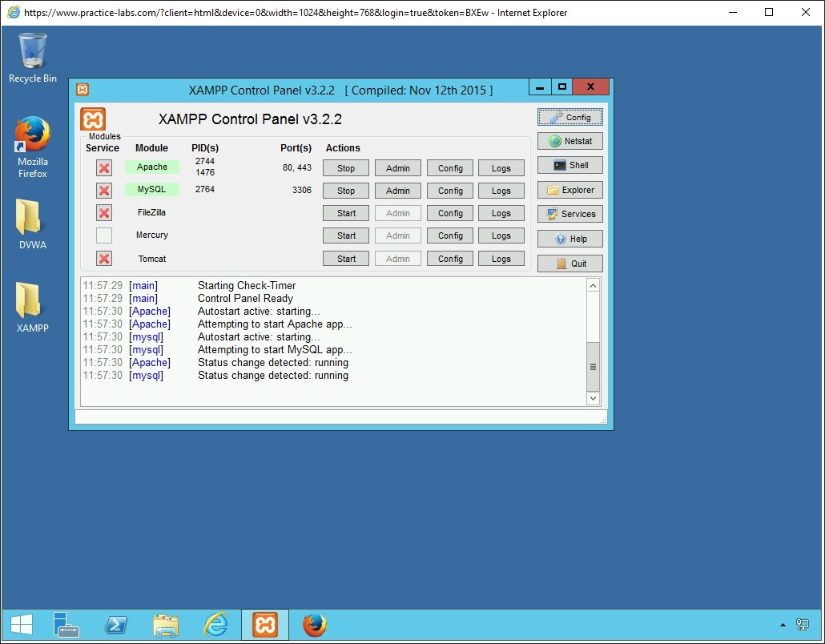Viewport: 825px width, 644px height.
Task: Toggle the empty Mercury service checkbox
Action: 104,235
